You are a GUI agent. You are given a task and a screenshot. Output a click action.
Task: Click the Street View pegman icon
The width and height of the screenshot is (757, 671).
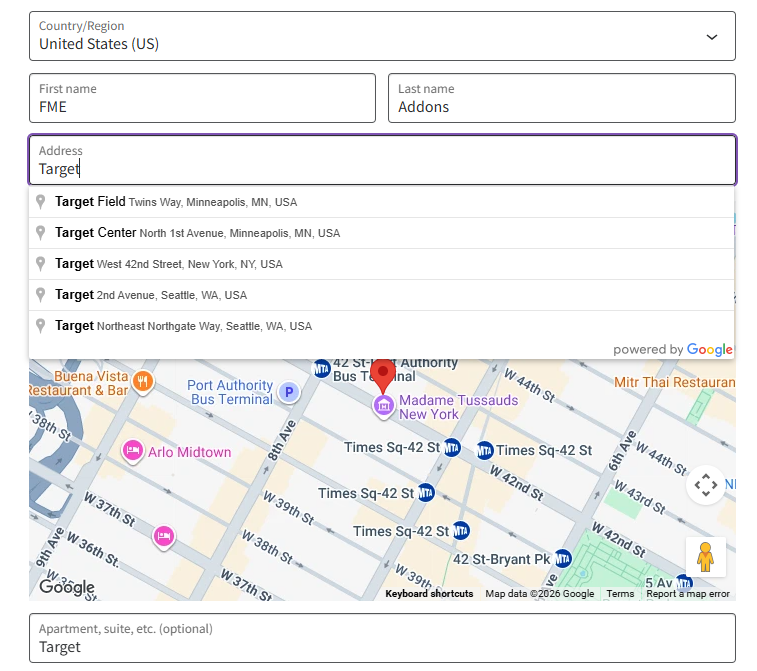click(705, 557)
